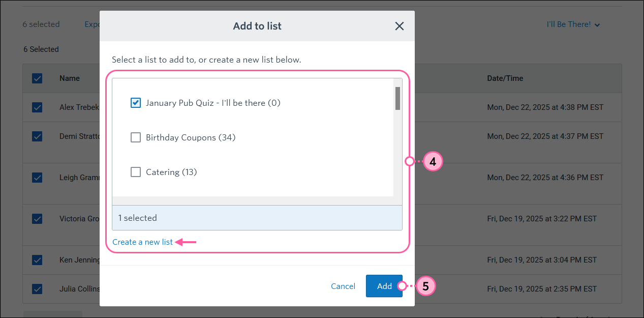The height and width of the screenshot is (318, 644).
Task: Open the Export option
Action: point(94,24)
